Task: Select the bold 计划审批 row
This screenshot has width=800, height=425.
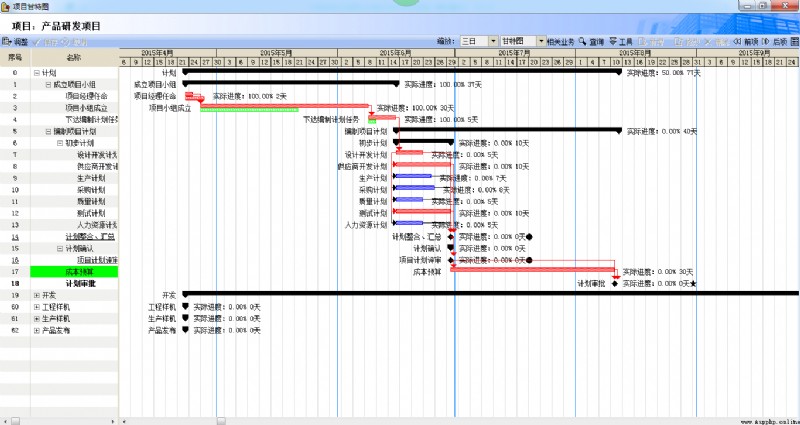Action: click(x=59, y=284)
